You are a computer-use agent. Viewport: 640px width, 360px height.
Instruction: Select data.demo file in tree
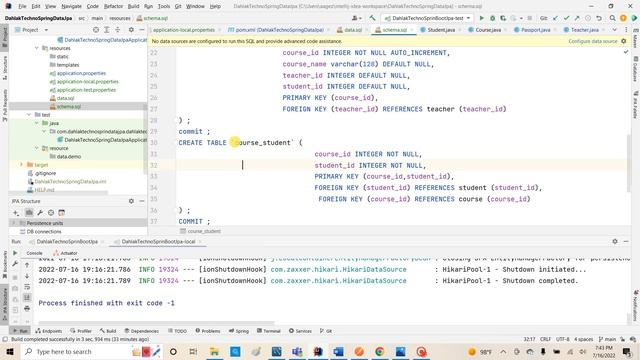click(x=69, y=156)
